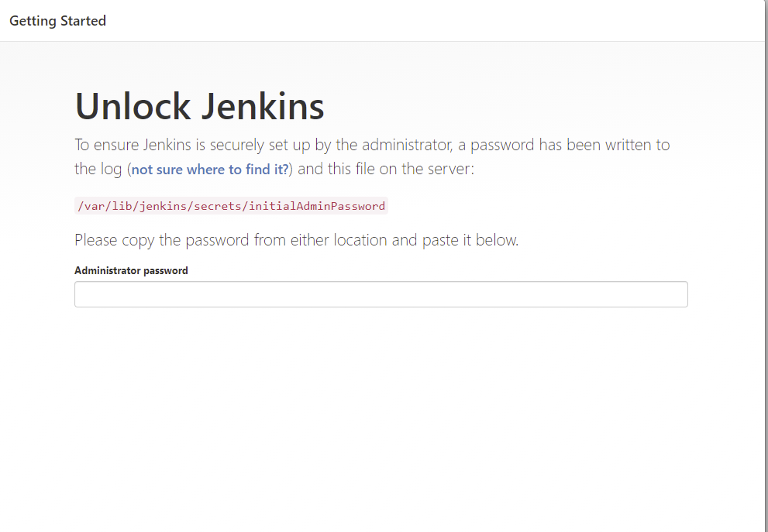Open the 'not sure where to find it?' link
Viewport: 768px width, 532px height.
coord(210,170)
